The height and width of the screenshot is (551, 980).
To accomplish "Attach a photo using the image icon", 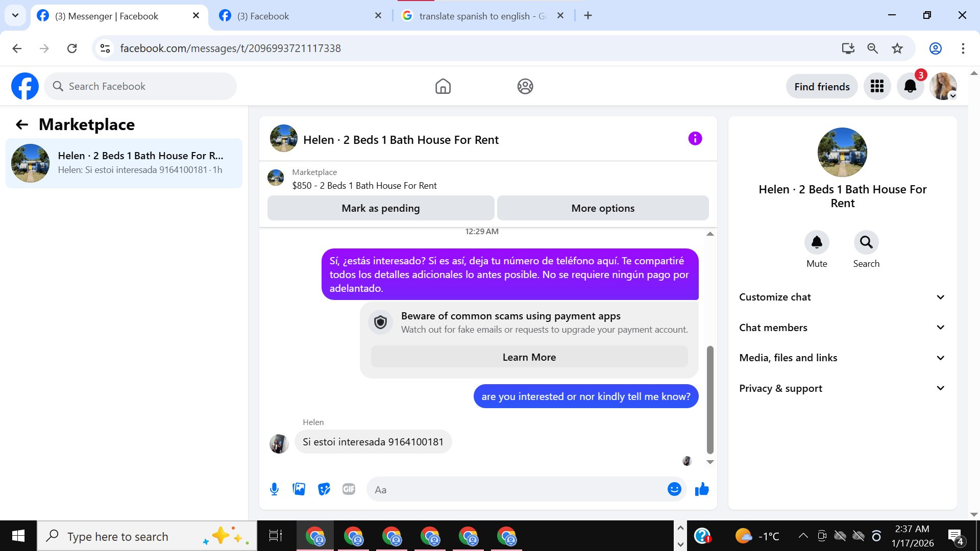I will (x=299, y=489).
